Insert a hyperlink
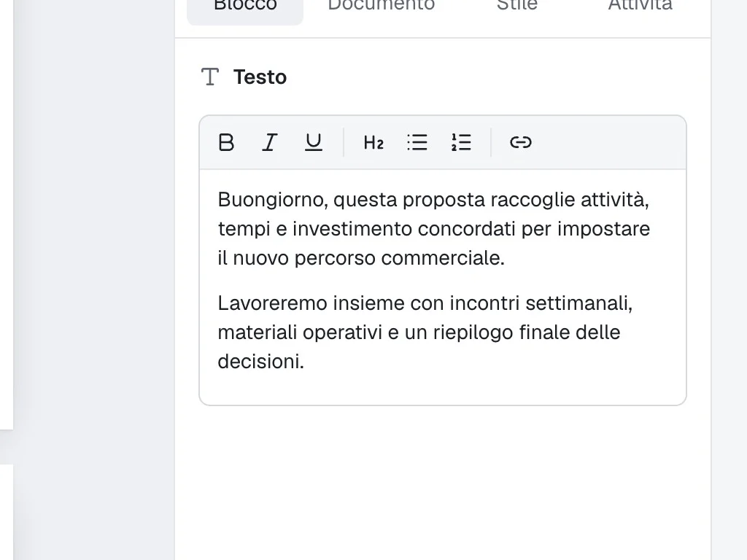This screenshot has width=747, height=560. [521, 142]
